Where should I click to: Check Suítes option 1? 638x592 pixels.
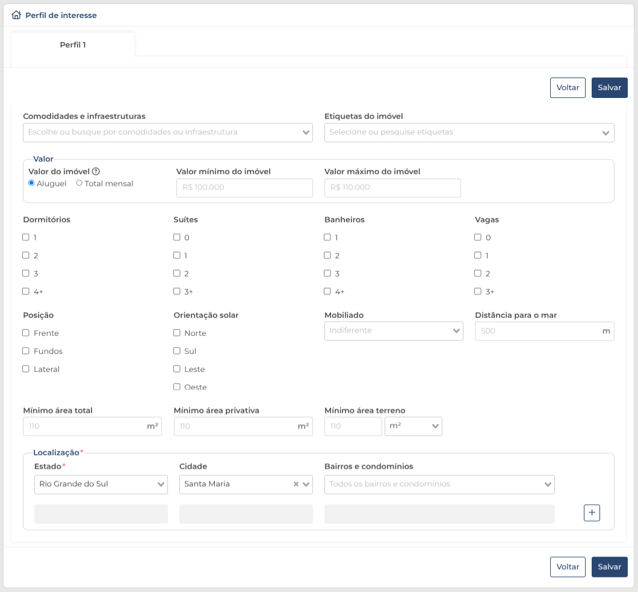click(x=177, y=255)
